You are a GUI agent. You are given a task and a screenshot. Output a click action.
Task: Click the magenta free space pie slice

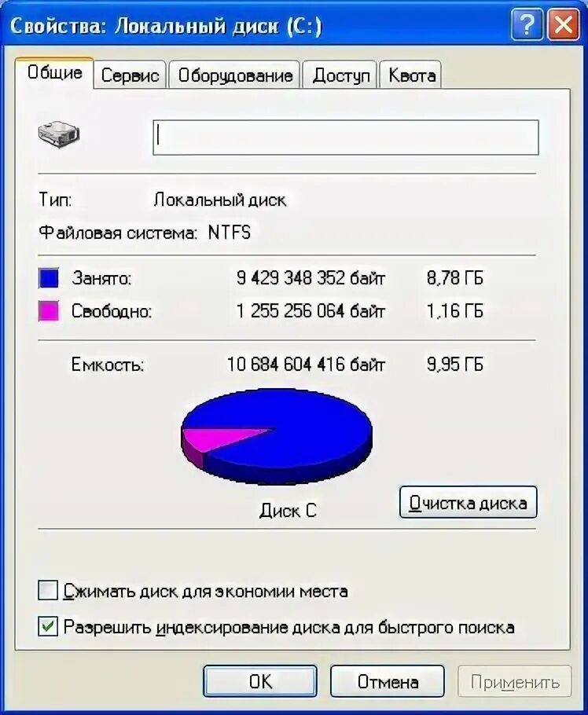coord(215,438)
